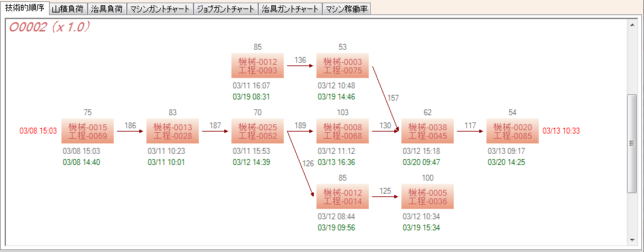Open the ジョブガントチャート tab

pos(226,9)
